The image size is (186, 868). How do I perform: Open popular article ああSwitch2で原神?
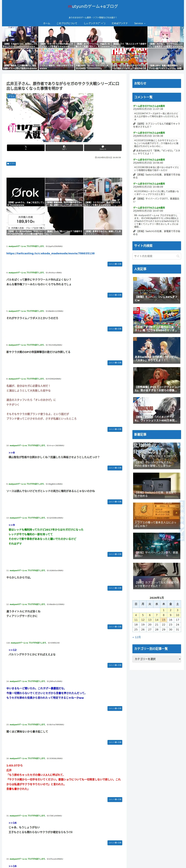[157, 350]
